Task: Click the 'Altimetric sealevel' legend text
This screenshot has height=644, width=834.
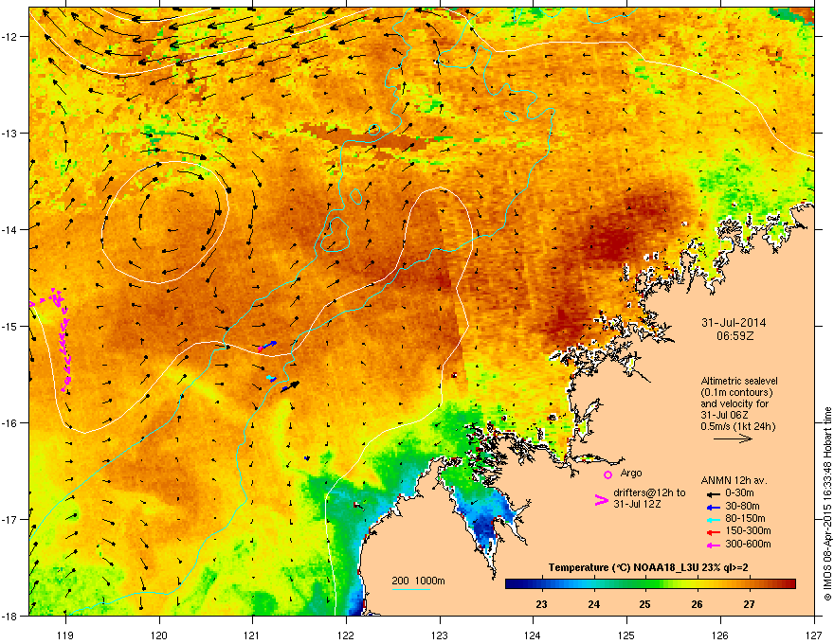Action: (x=739, y=381)
